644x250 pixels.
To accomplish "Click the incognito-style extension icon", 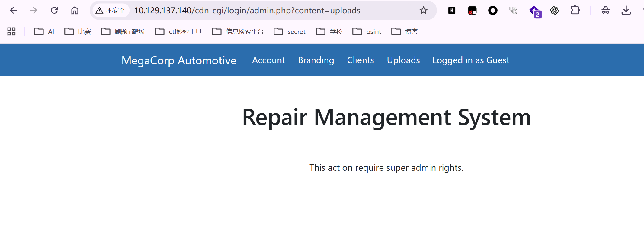I will 606,11.
